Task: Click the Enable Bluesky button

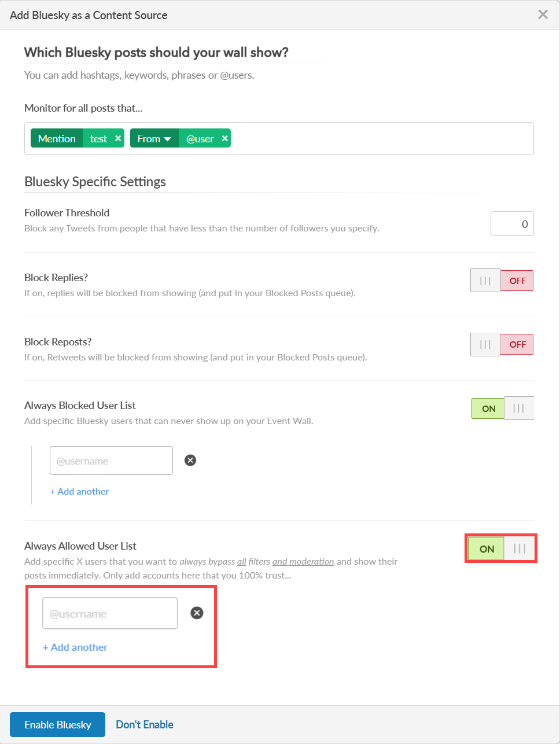Action: [x=57, y=724]
